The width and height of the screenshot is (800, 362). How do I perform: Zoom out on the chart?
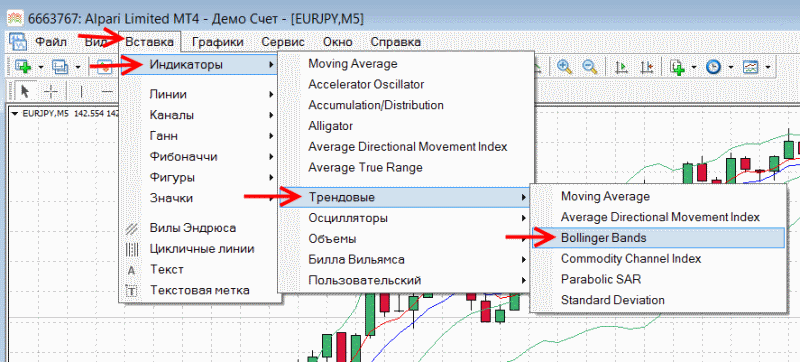click(x=590, y=67)
